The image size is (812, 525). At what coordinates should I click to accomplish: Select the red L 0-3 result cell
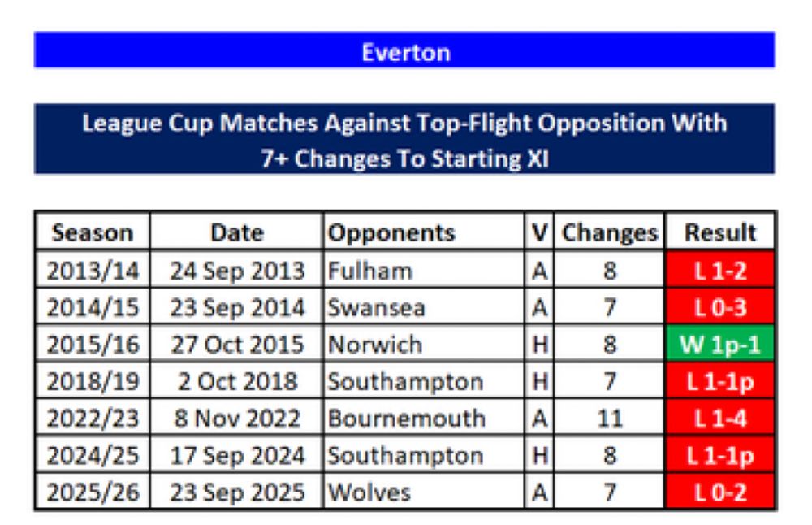pos(719,308)
